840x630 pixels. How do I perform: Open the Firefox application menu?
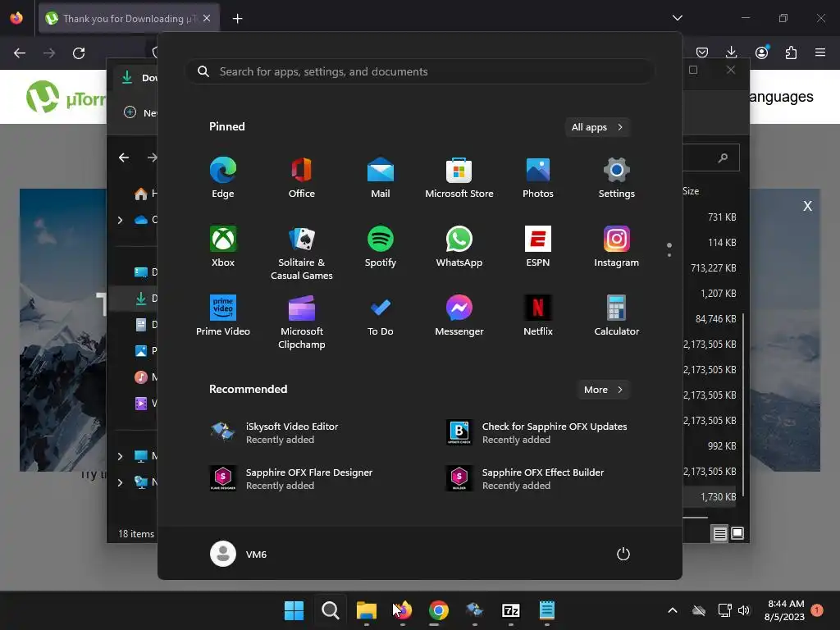tap(820, 52)
